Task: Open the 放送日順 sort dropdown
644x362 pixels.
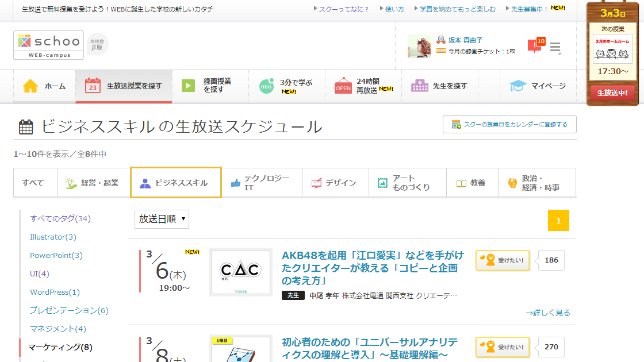Action: coord(162,219)
